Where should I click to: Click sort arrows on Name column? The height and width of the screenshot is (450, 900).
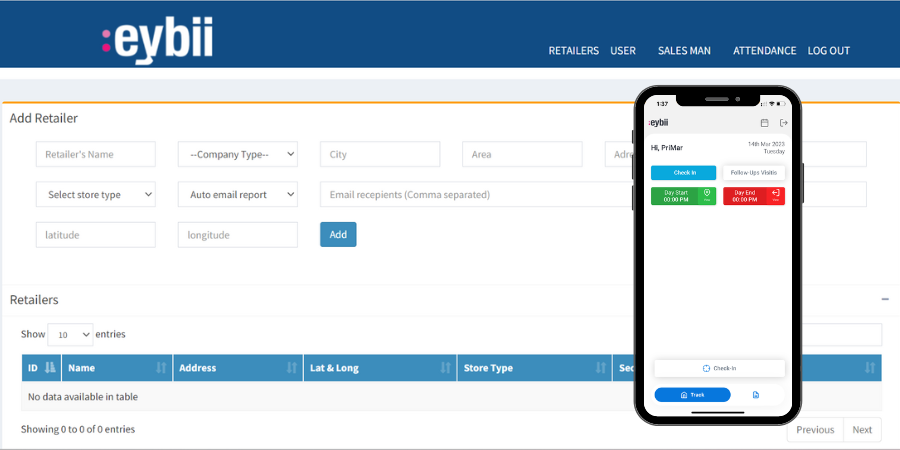pyautogui.click(x=161, y=368)
